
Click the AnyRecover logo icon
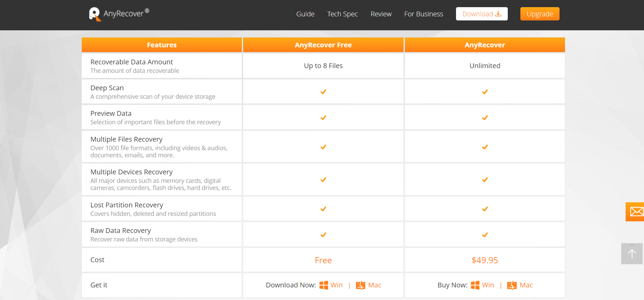coord(95,14)
